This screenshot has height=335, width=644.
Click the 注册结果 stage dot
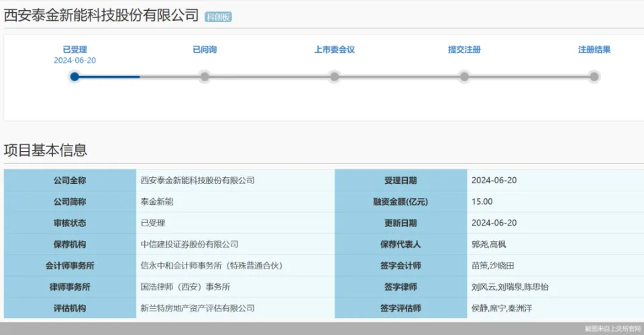click(594, 77)
